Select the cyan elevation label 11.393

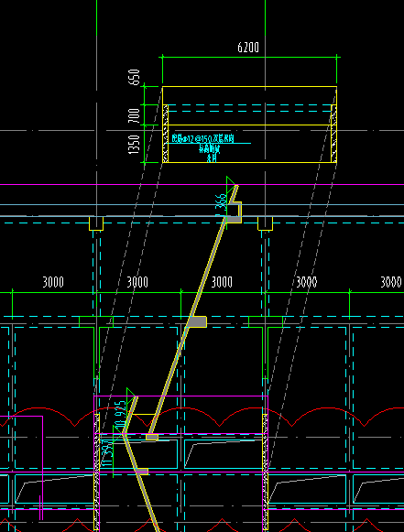(x=107, y=452)
